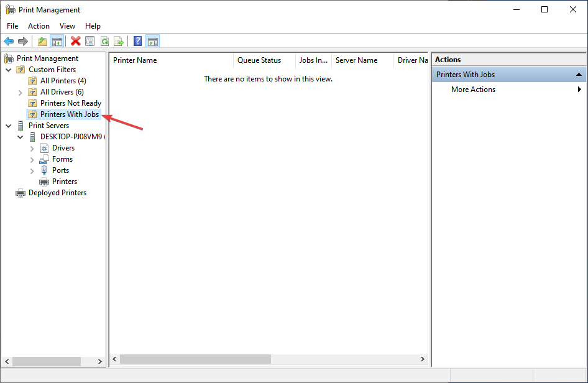Sort by Jobs In... column header
588x383 pixels.
[313, 60]
